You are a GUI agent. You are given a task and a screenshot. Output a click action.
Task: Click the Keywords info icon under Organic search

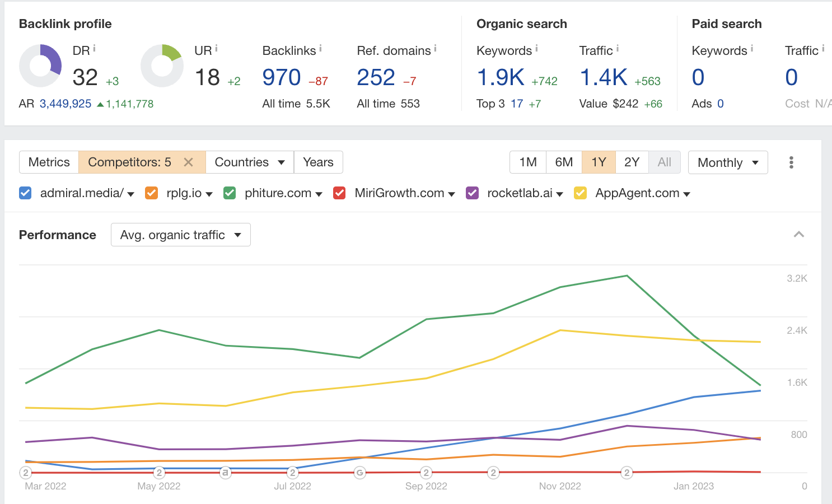pyautogui.click(x=537, y=47)
